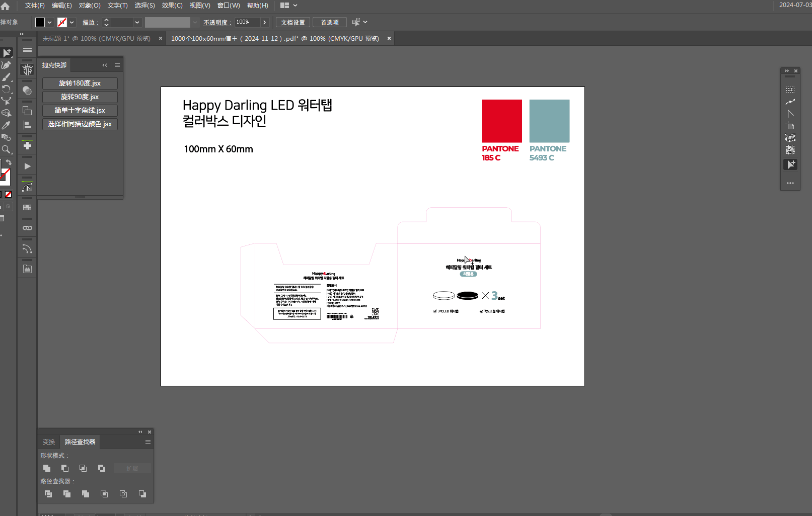Select the Lasso comment selection tool

point(6,113)
